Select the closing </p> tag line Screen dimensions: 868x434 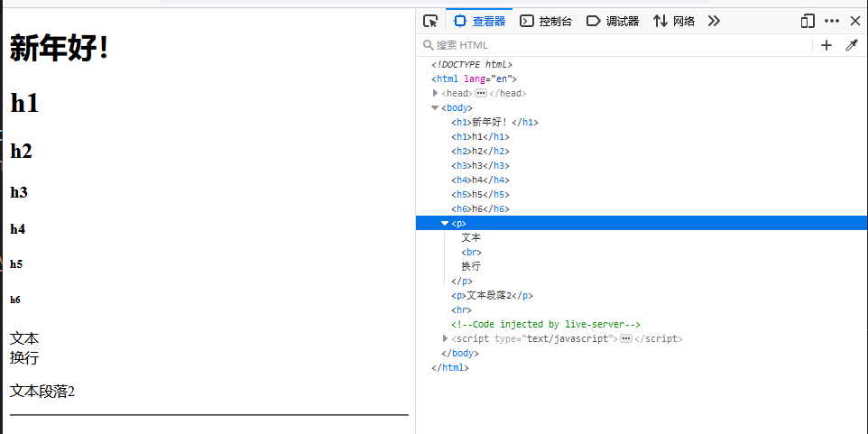(x=462, y=282)
